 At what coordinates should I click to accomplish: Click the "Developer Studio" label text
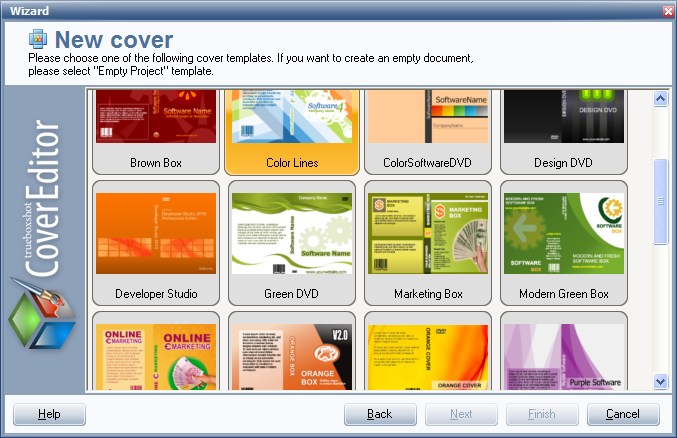(x=156, y=294)
